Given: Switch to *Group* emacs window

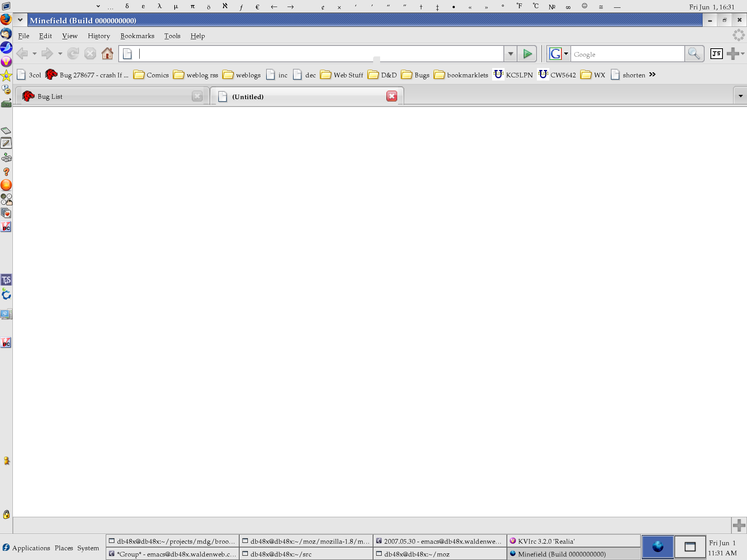Looking at the screenshot, I should [173, 554].
